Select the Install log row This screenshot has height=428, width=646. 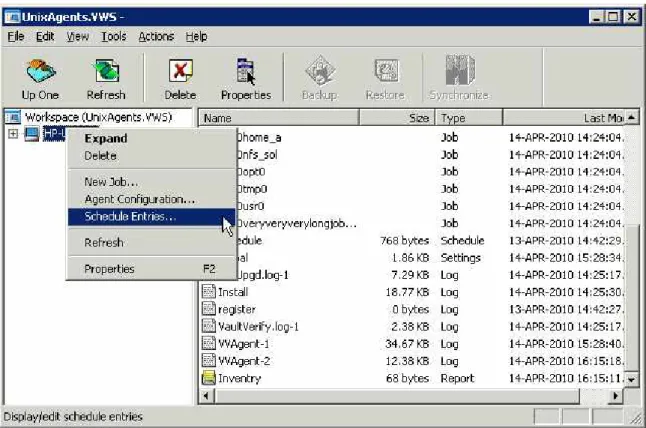[412, 292]
